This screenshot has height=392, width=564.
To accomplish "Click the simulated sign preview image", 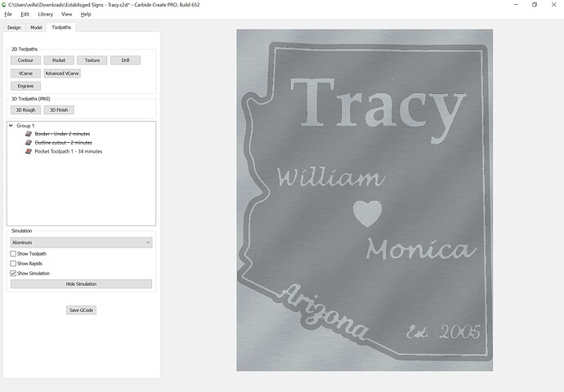I will click(365, 200).
